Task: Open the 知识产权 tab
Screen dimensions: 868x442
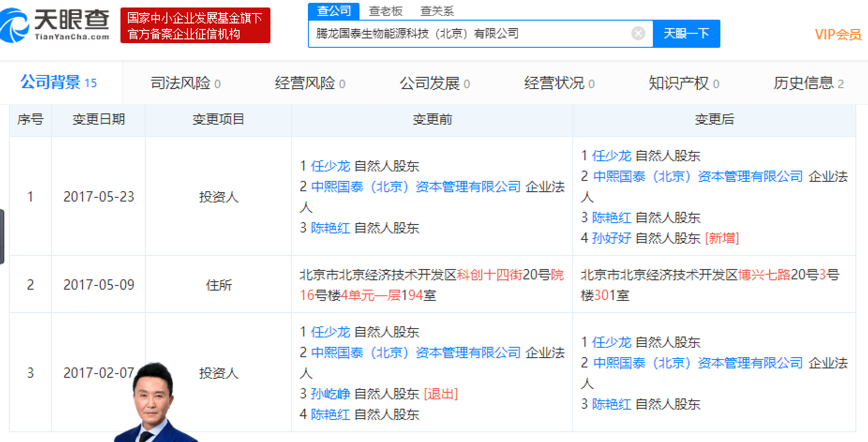Action: pos(684,83)
